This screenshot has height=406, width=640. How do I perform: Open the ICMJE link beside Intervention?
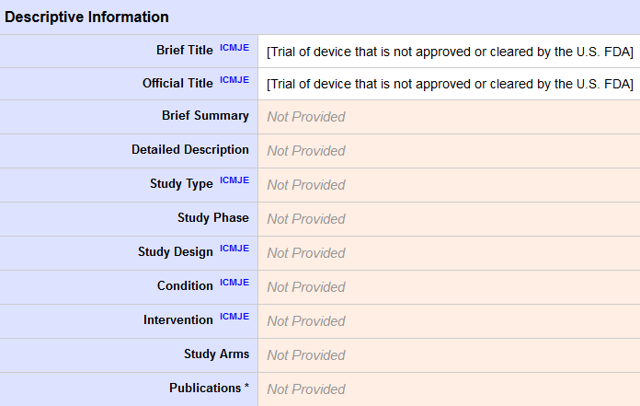pos(234,317)
